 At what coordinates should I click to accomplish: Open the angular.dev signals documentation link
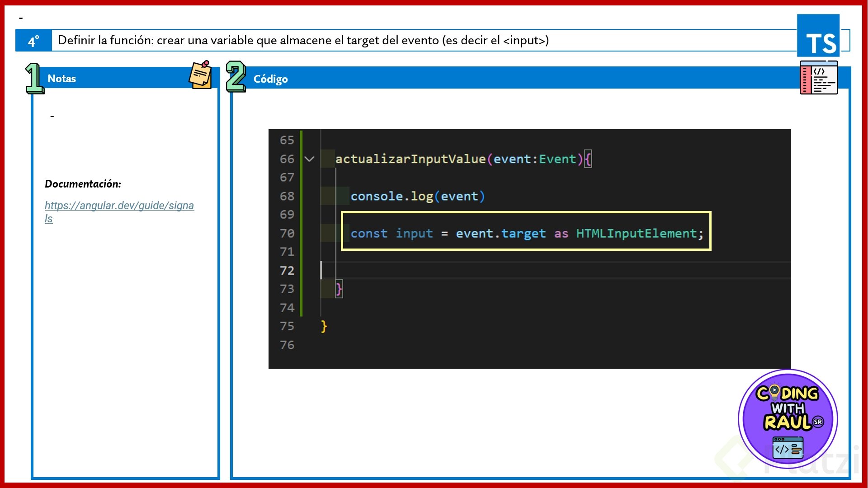[119, 206]
